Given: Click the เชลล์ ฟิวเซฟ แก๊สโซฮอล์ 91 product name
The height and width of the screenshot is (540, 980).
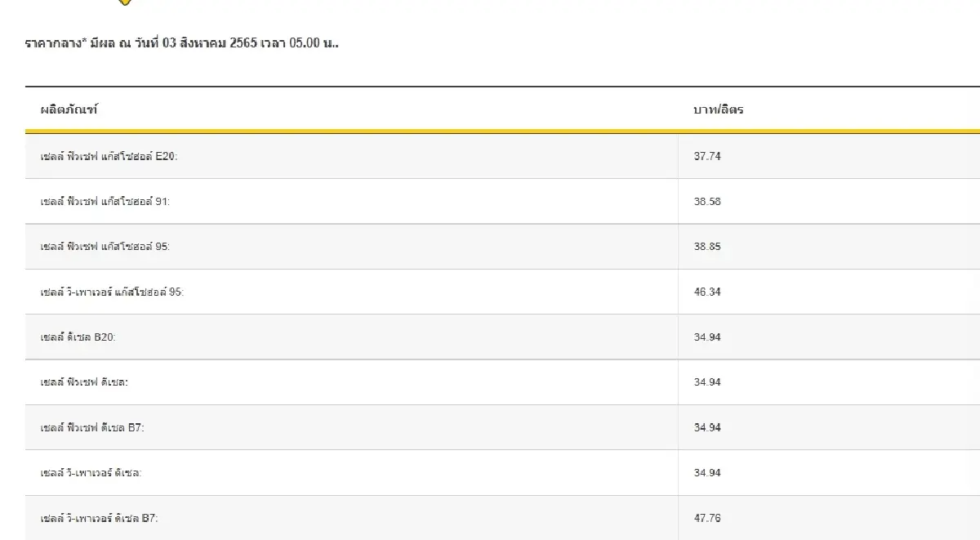Looking at the screenshot, I should (x=105, y=201).
